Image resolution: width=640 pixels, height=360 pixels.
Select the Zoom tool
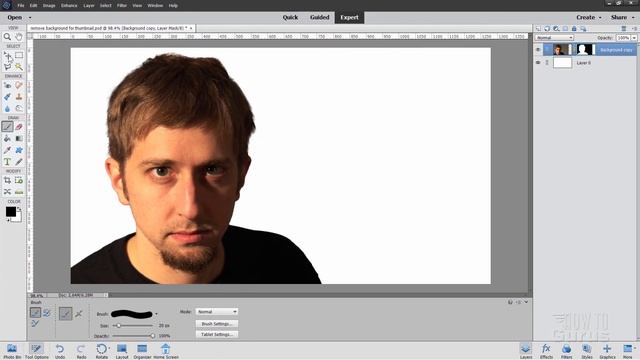pyautogui.click(x=7, y=37)
